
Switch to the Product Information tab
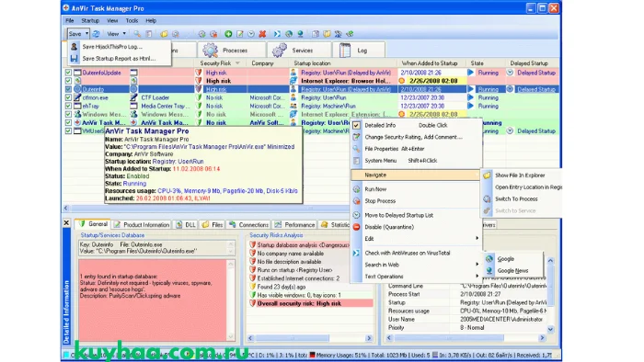pos(142,225)
